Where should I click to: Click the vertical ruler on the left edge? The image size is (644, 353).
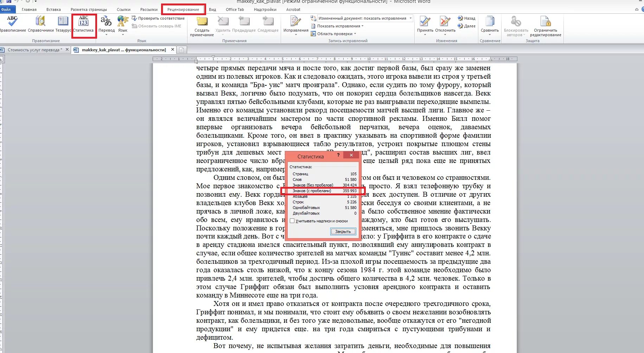pyautogui.click(x=1, y=207)
